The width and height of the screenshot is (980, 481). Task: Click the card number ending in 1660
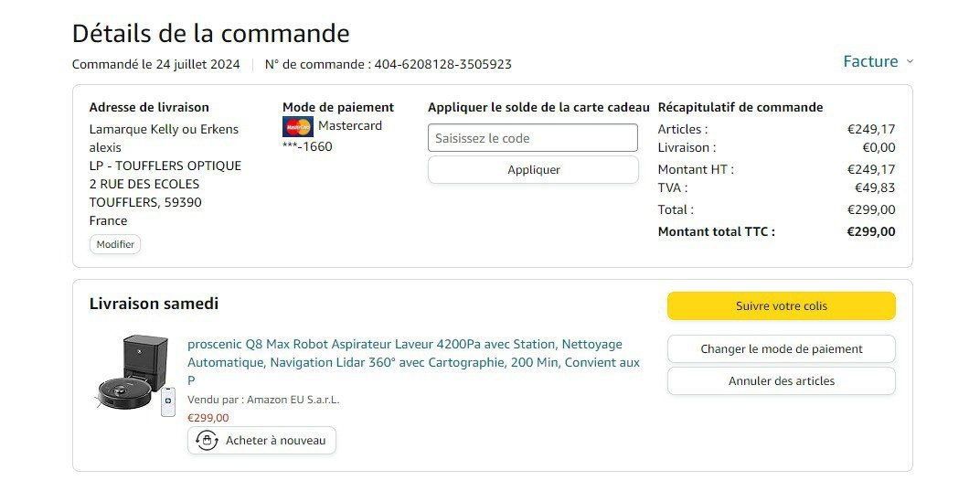coord(307,146)
